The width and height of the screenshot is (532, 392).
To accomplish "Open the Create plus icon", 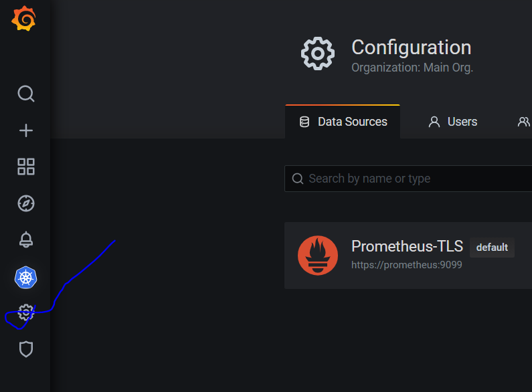I will [x=26, y=130].
